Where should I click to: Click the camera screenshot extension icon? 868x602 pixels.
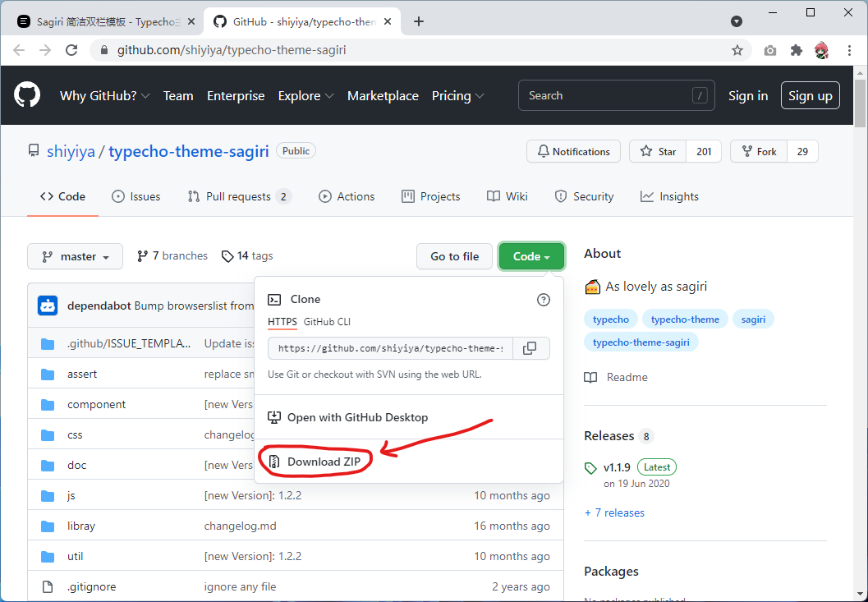tap(769, 50)
